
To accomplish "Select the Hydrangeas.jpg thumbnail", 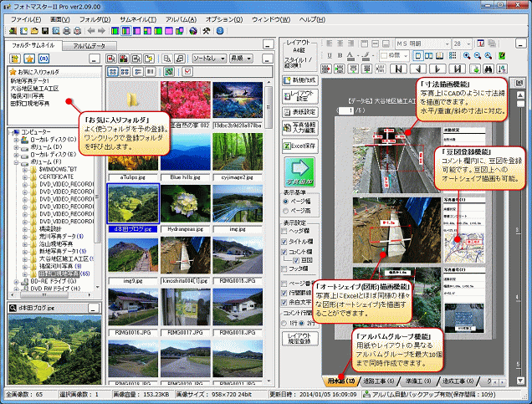I will 186,208.
